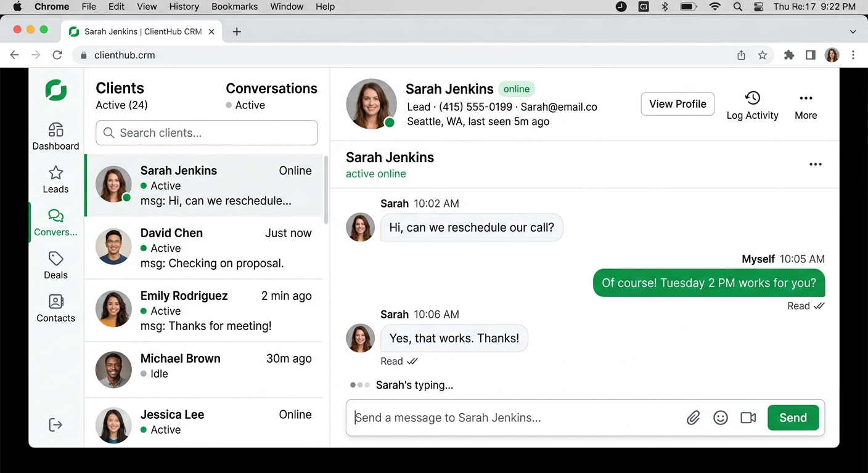Close the Sarah Jenkins browser tab
Viewport: 868px width, 473px height.
point(211,31)
